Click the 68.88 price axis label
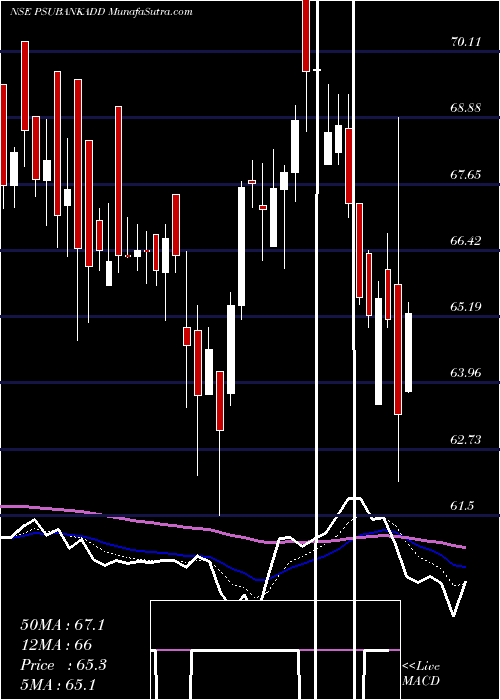 pyautogui.click(x=466, y=108)
